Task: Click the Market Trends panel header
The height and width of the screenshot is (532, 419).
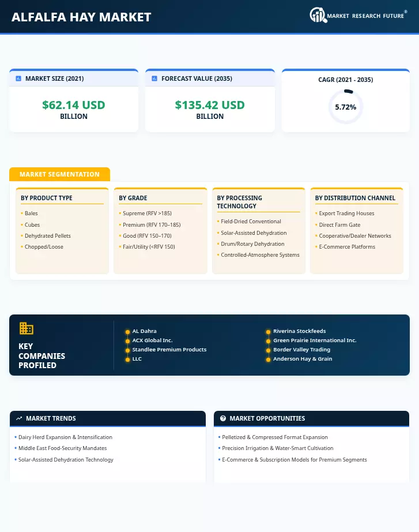Action: click(108, 418)
